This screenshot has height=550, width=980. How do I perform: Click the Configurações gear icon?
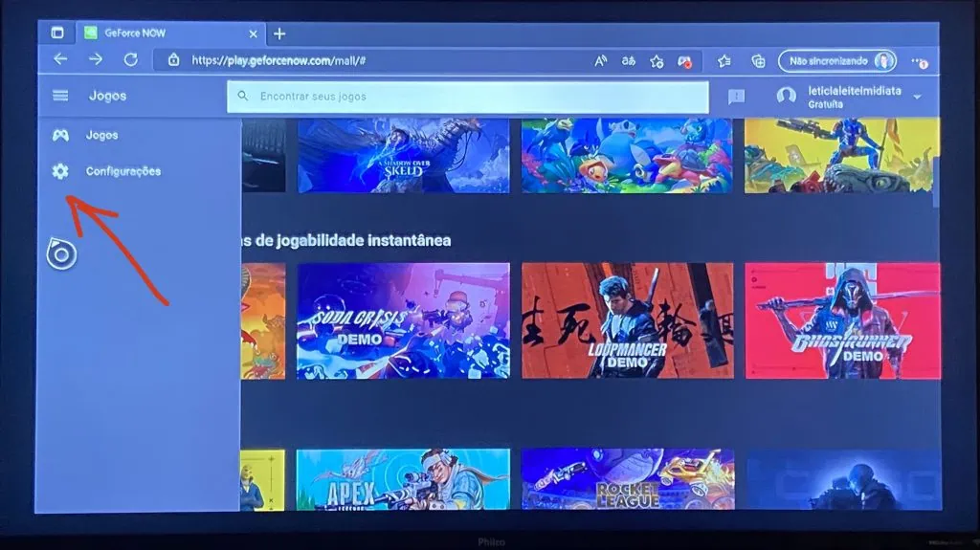click(60, 171)
